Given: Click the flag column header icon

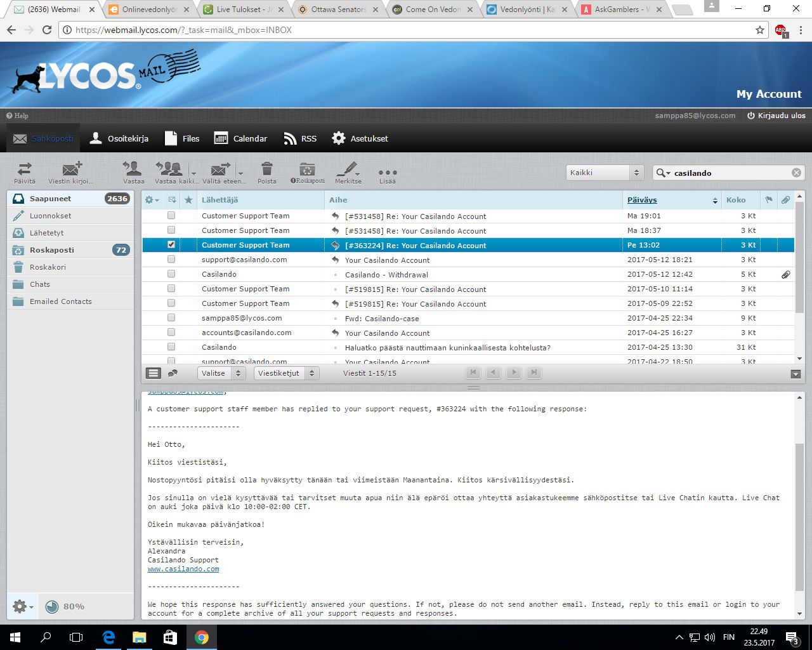Looking at the screenshot, I should click(x=769, y=200).
